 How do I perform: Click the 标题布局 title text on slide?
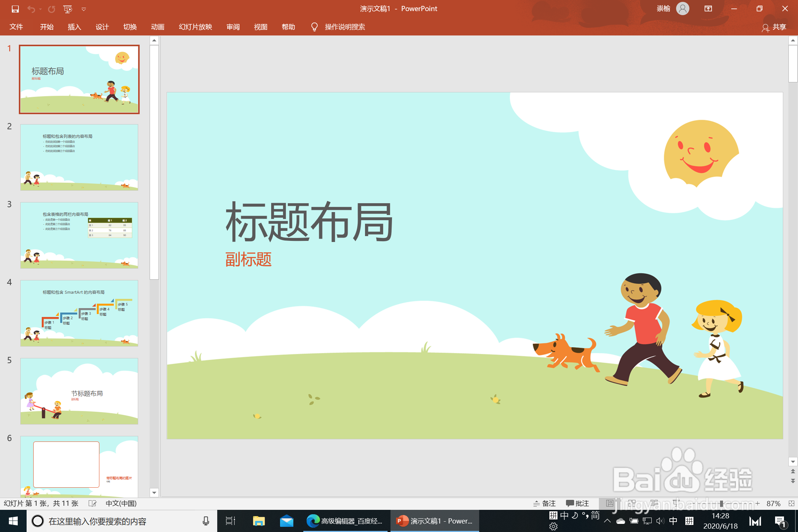(309, 222)
